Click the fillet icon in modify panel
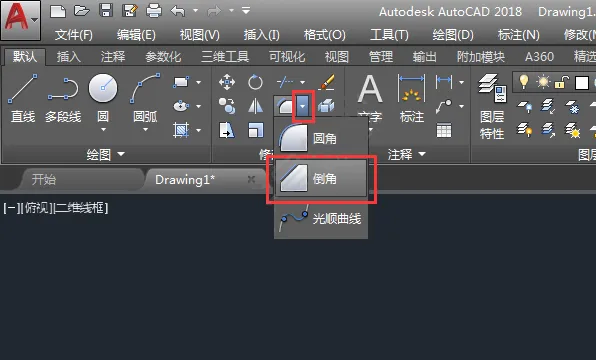 pyautogui.click(x=285, y=106)
